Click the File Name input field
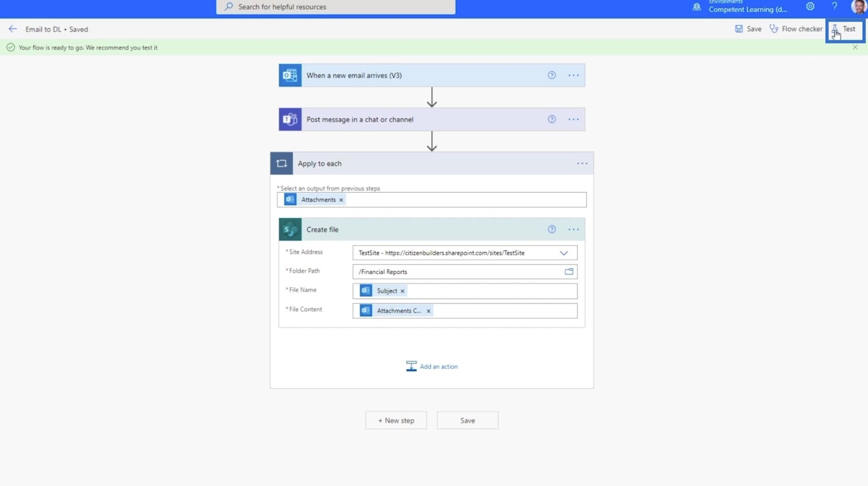This screenshot has width=868, height=486. (x=465, y=291)
